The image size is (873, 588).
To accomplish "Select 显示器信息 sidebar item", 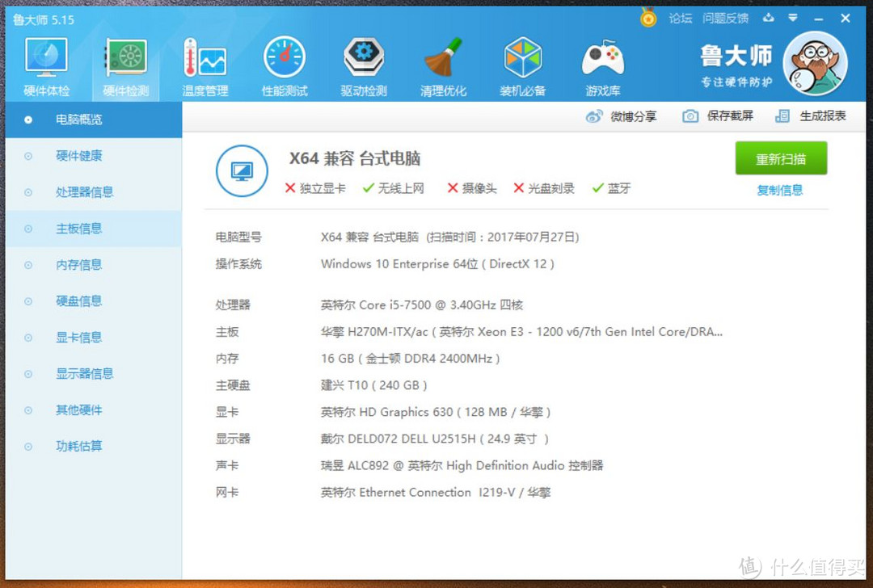I will coord(94,374).
